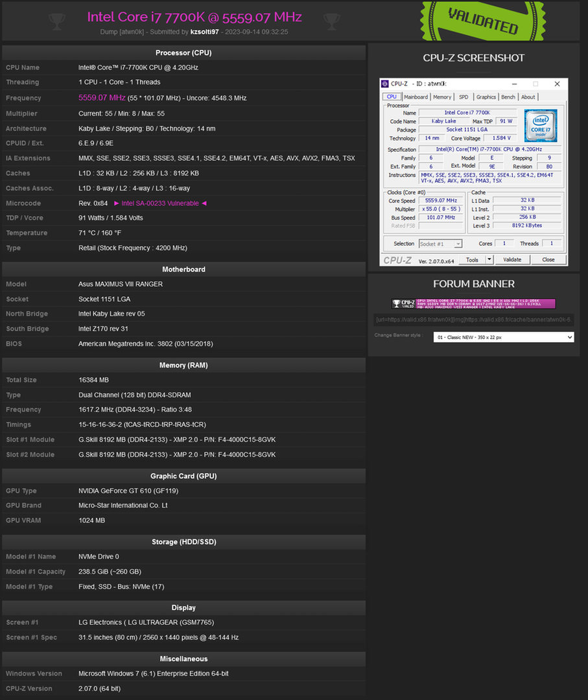Image resolution: width=588 pixels, height=700 pixels.
Task: Click the pink forum banner image
Action: (474, 303)
